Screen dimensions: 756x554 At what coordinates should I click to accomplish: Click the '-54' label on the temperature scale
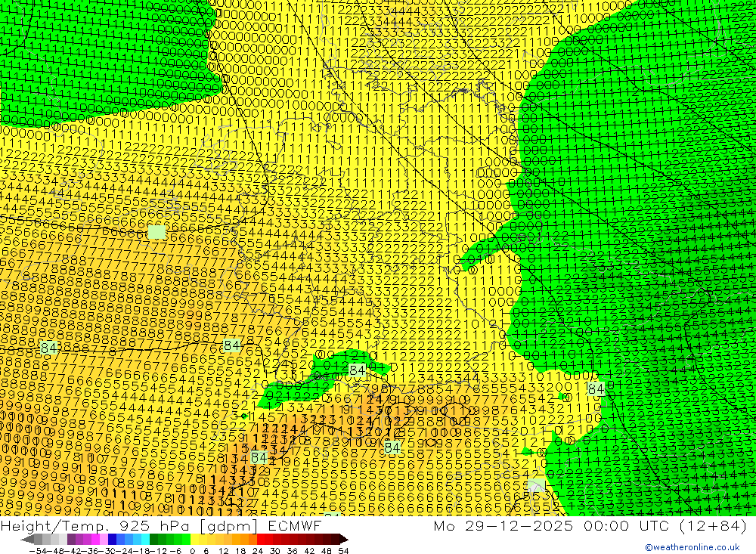tap(36, 551)
